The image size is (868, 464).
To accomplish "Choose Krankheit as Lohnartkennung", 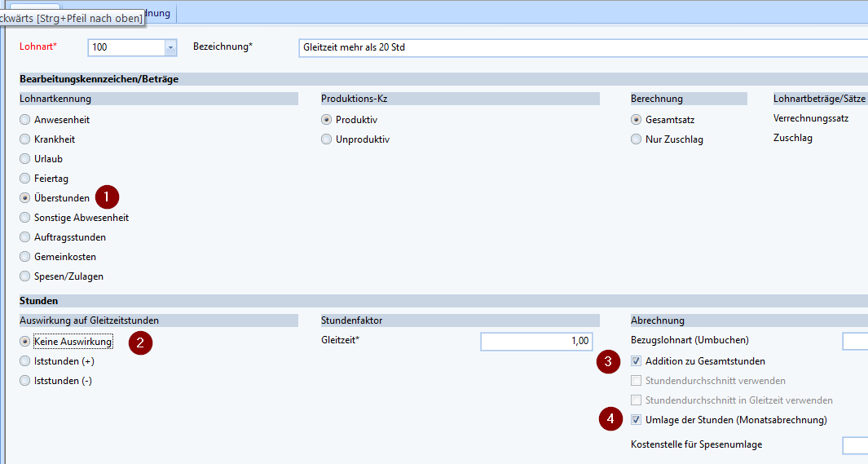I will (x=25, y=139).
